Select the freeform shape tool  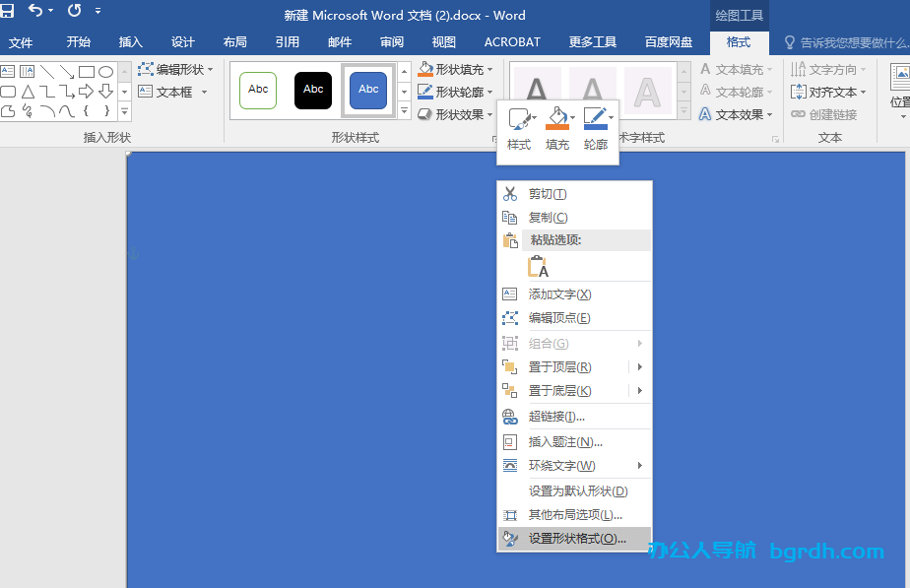tap(8, 111)
